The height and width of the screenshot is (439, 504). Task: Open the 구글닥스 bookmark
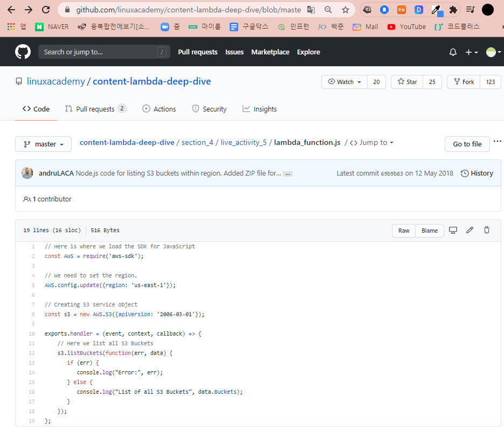tap(249, 26)
